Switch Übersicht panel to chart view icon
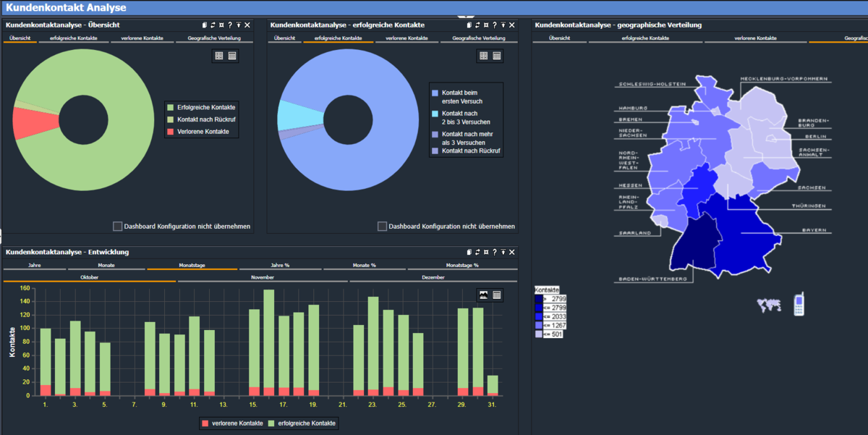 click(219, 56)
